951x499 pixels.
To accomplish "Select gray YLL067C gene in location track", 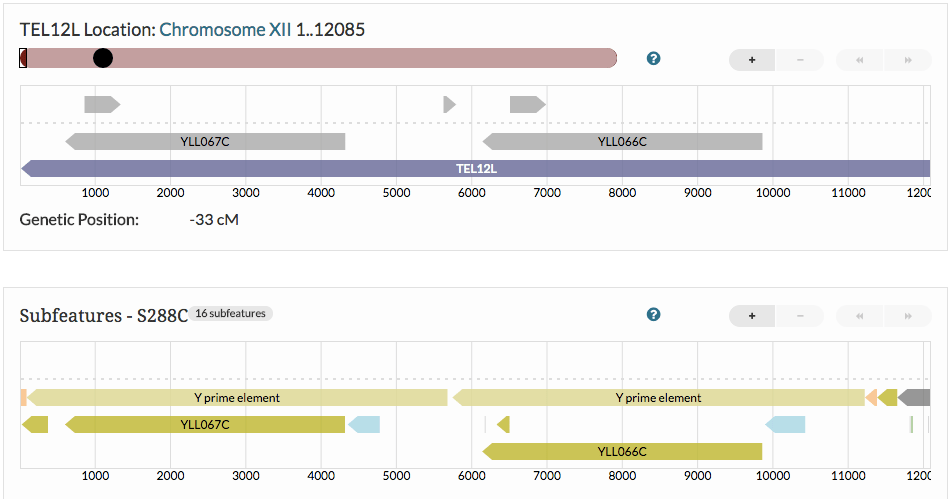I will (x=205, y=142).
